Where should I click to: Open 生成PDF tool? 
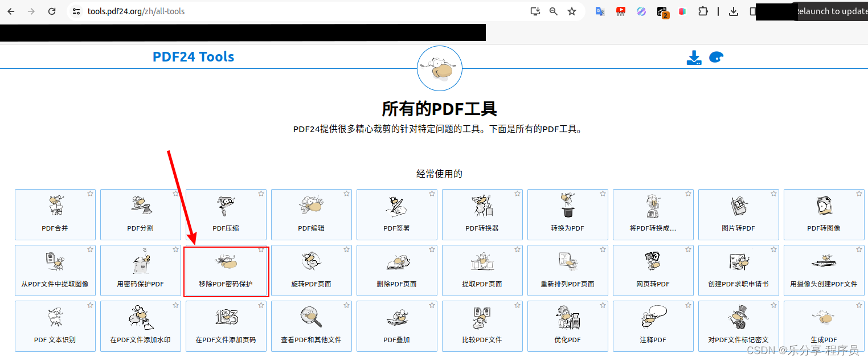[824, 326]
